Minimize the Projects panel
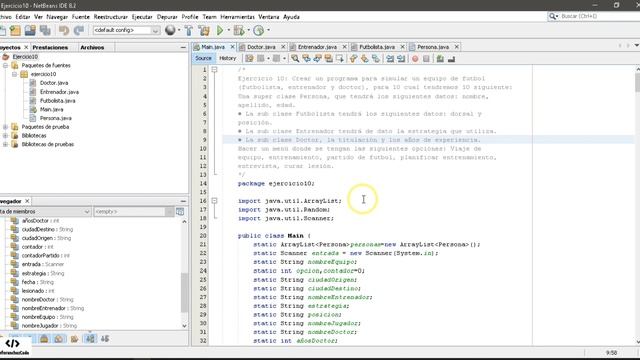The height and width of the screenshot is (360, 640). [183, 47]
